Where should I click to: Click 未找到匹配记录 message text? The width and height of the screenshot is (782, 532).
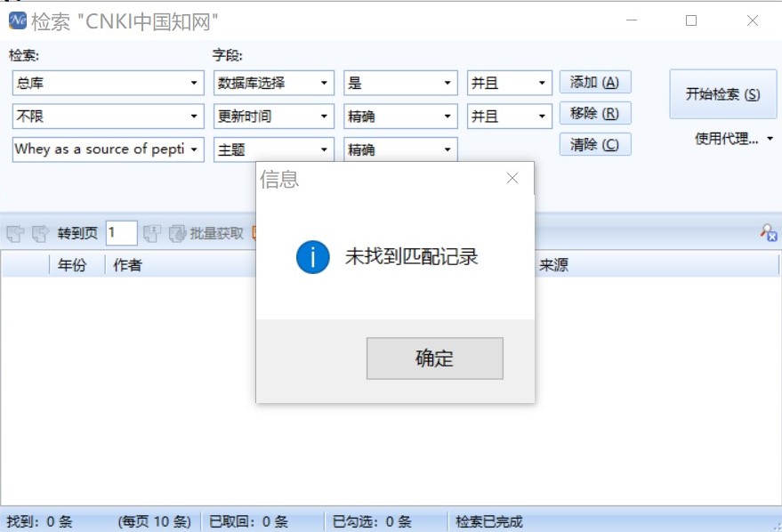411,257
